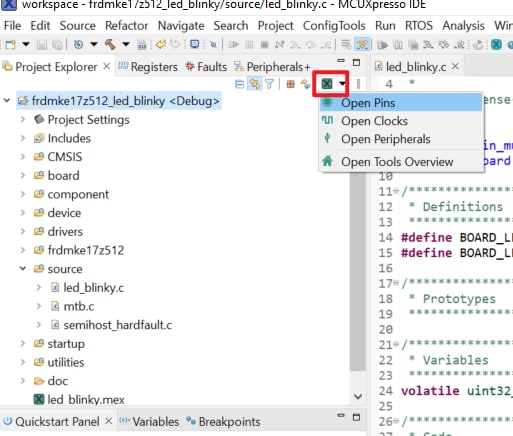The width and height of the screenshot is (513, 436).
Task: Open the Refactor menu
Action: (x=127, y=26)
